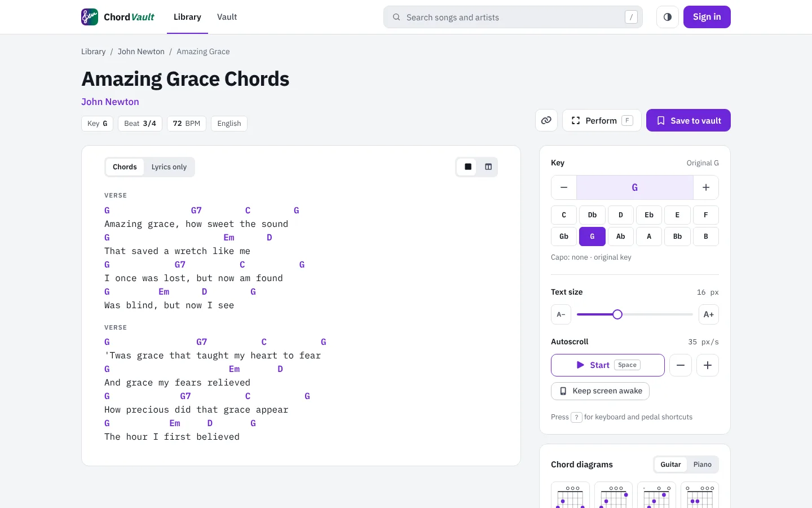
Task: Switch to Chords view
Action: pyautogui.click(x=125, y=167)
